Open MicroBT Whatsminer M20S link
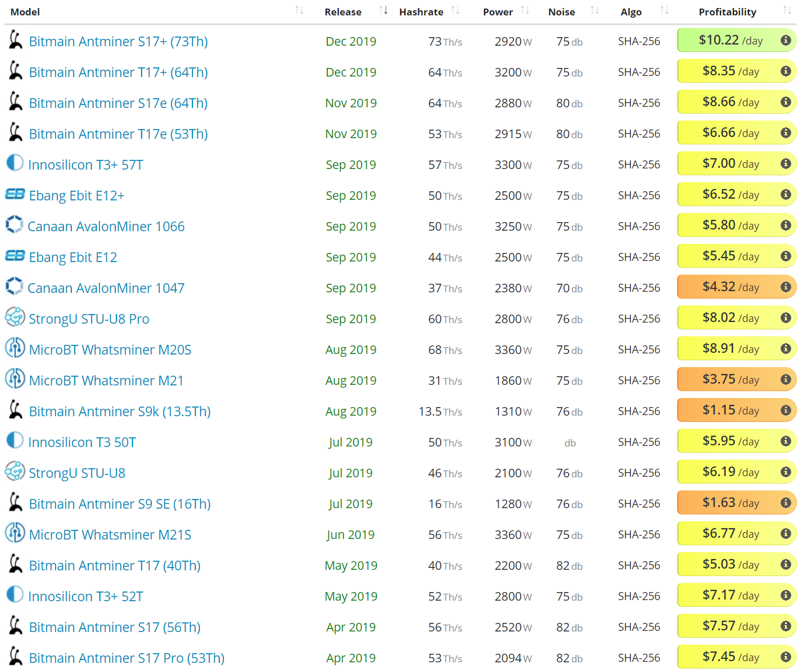 pos(110,350)
